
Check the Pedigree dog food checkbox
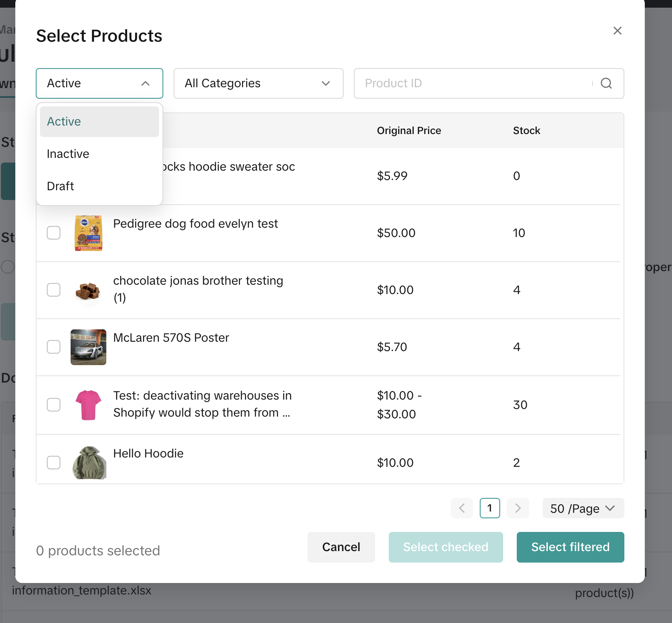(54, 233)
